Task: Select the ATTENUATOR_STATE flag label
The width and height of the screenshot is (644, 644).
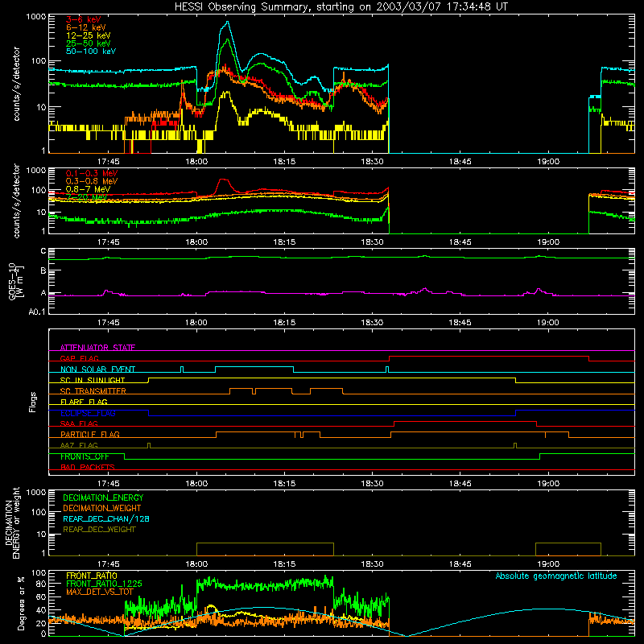Action: coord(97,348)
